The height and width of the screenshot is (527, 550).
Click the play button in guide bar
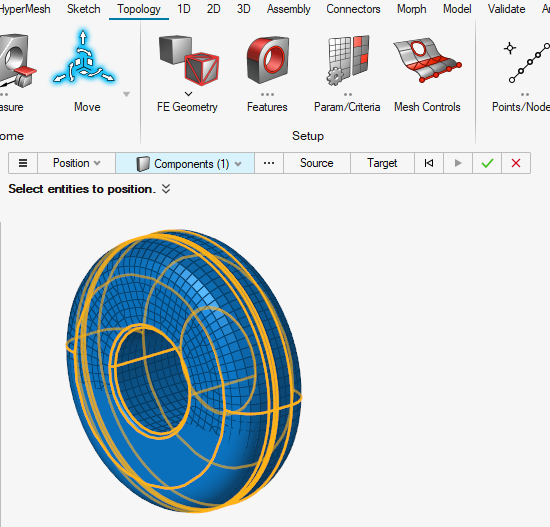458,163
